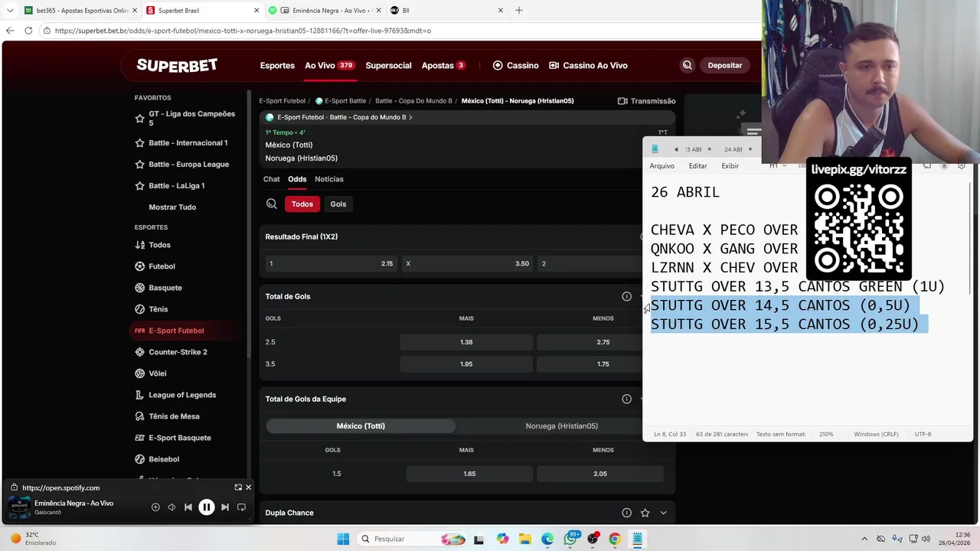980x551 pixels.
Task: Expand the Spotify mini player popup
Action: coord(238,487)
